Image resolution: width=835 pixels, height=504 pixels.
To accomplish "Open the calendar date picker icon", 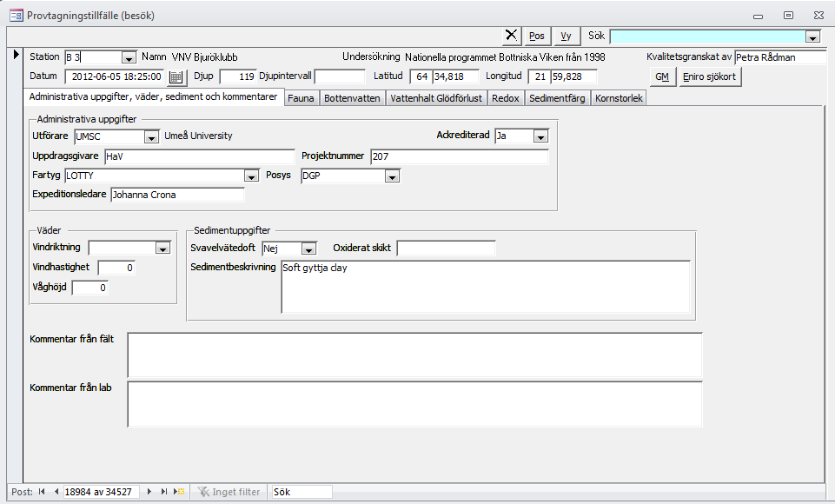I will click(176, 77).
